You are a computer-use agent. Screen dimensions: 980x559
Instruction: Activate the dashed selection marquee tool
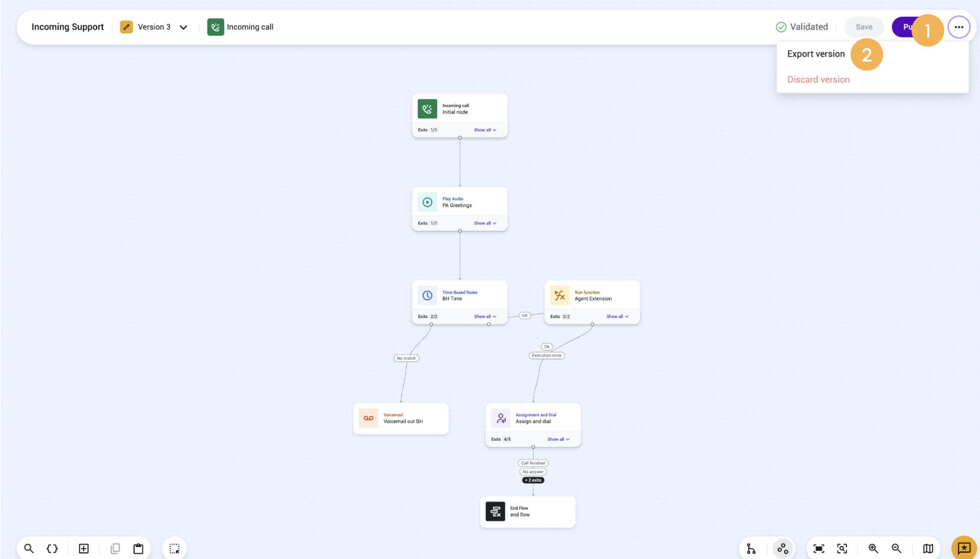point(174,548)
